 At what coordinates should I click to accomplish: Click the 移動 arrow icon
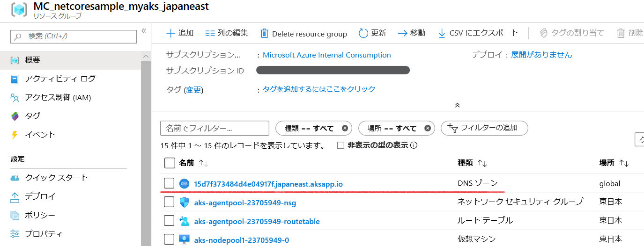point(402,33)
